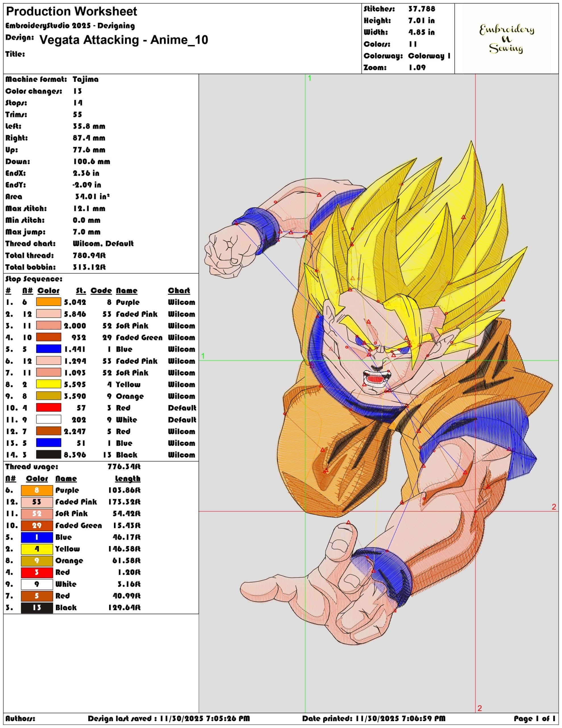
Task: Select the Orange swatch in stop 9
Action: pyautogui.click(x=49, y=396)
